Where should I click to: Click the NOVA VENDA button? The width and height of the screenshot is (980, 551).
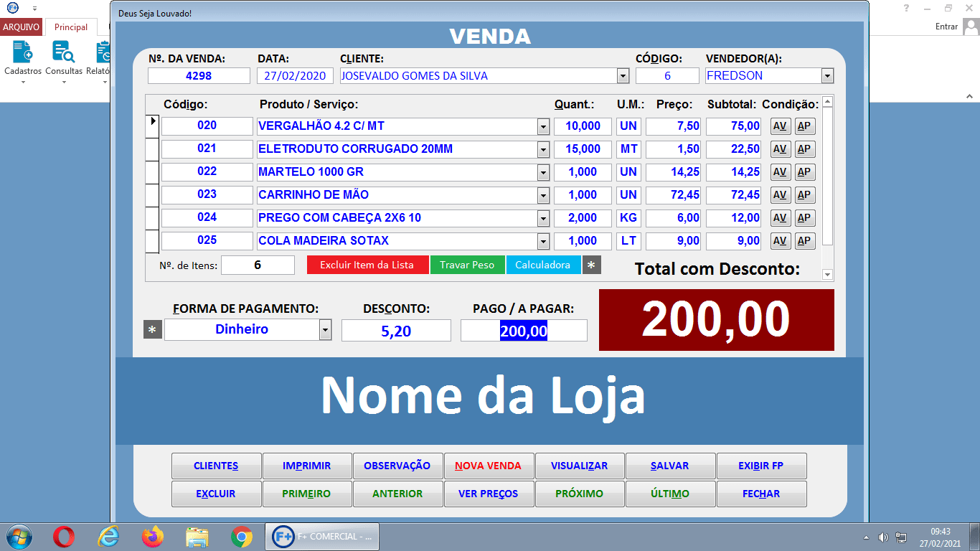(489, 466)
